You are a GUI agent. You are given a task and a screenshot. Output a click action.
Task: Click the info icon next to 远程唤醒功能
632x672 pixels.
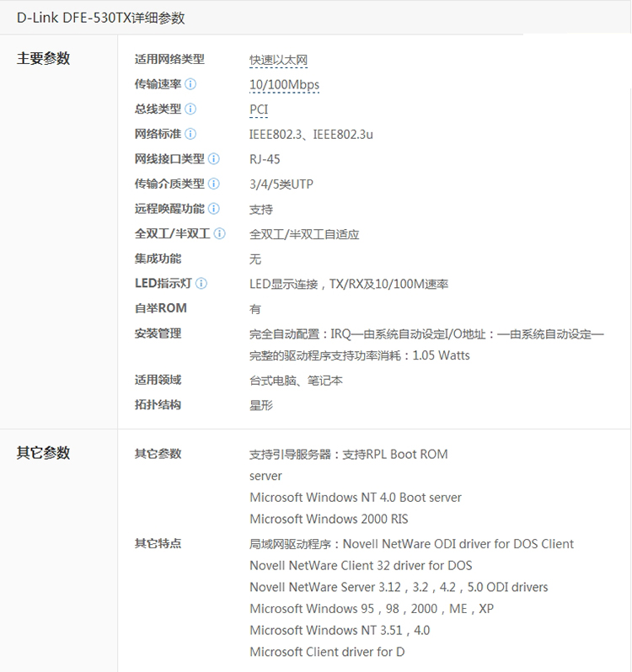(x=213, y=209)
